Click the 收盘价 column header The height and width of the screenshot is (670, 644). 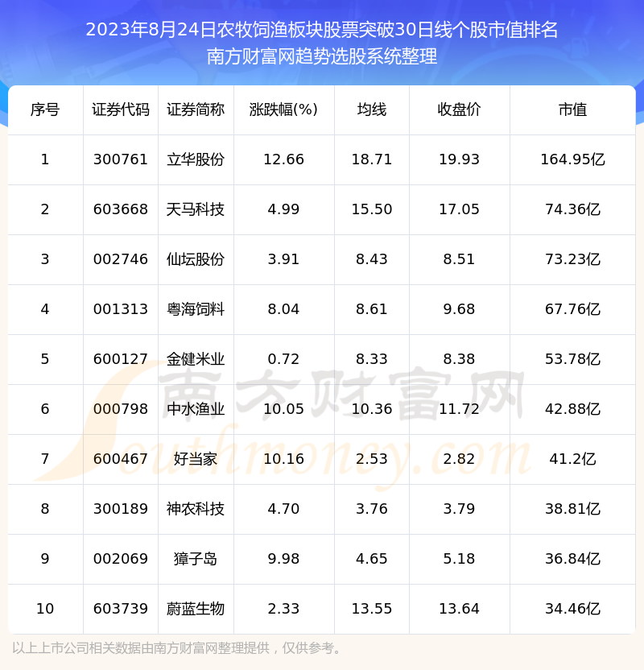[x=459, y=110]
